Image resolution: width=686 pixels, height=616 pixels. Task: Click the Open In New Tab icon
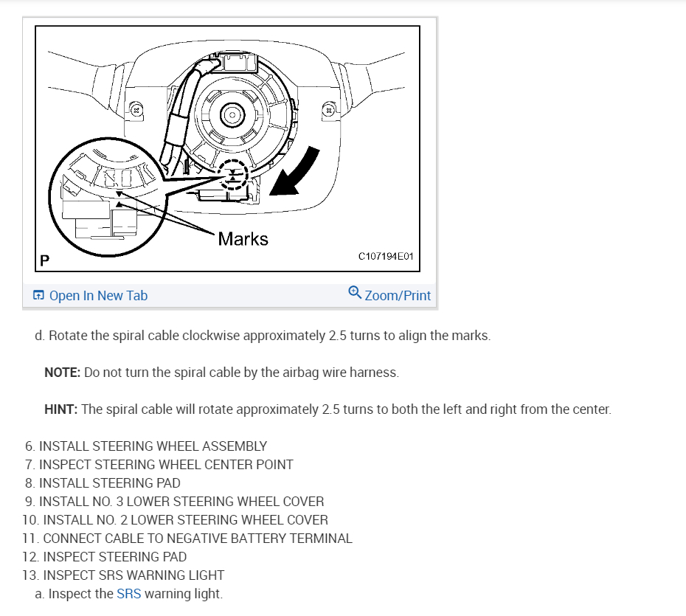[x=38, y=295]
